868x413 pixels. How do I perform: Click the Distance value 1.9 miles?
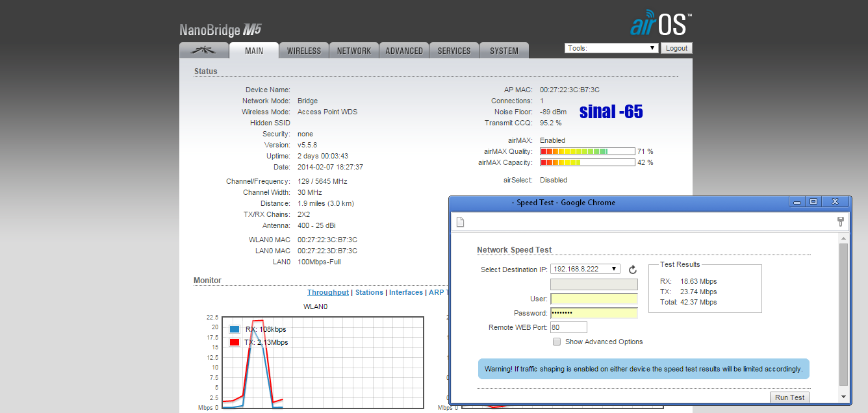pyautogui.click(x=325, y=203)
